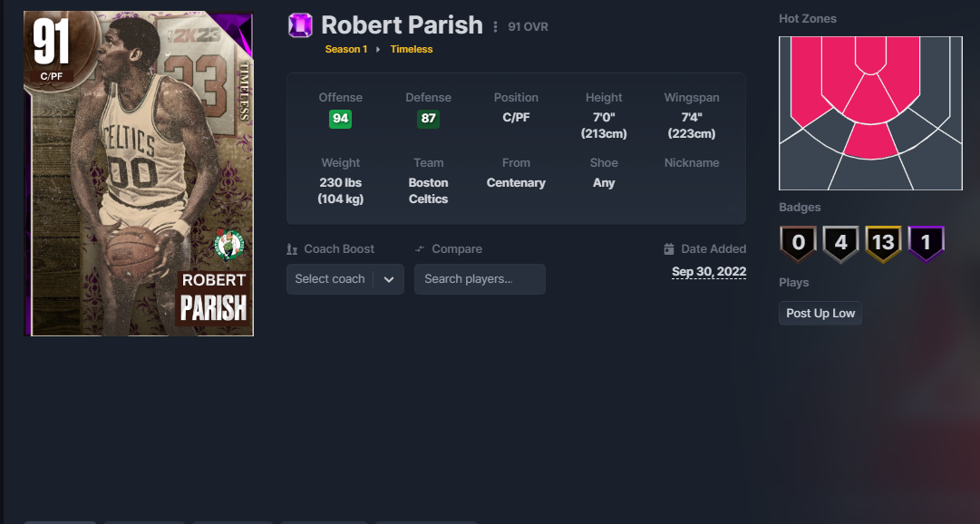Expand the coach list chevron arrow
980x524 pixels.
tap(389, 279)
